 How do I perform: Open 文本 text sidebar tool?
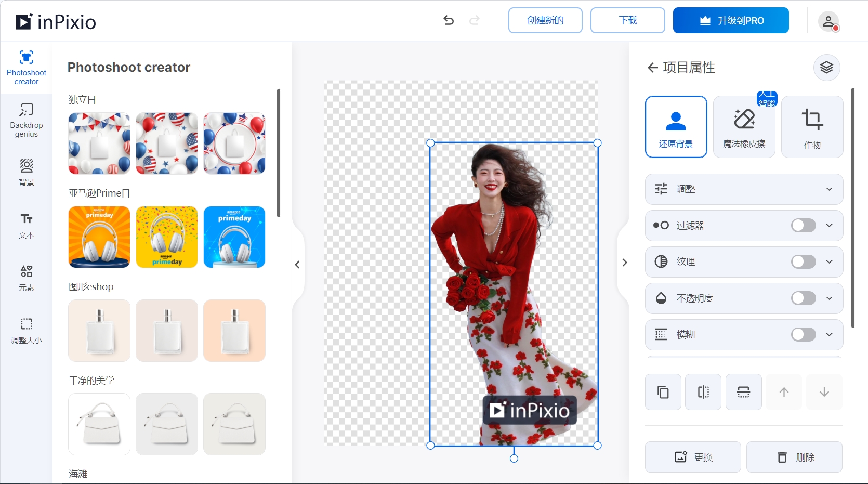click(27, 225)
